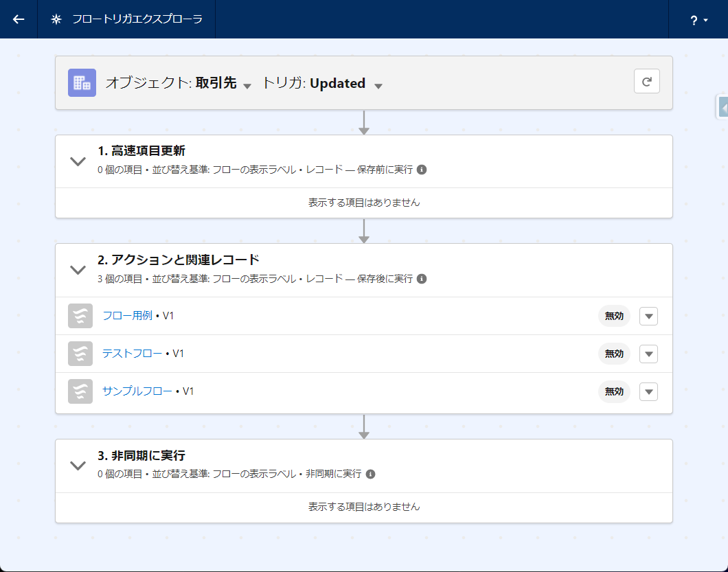Open the help question mark menu
The height and width of the screenshot is (572, 728).
pyautogui.click(x=698, y=20)
